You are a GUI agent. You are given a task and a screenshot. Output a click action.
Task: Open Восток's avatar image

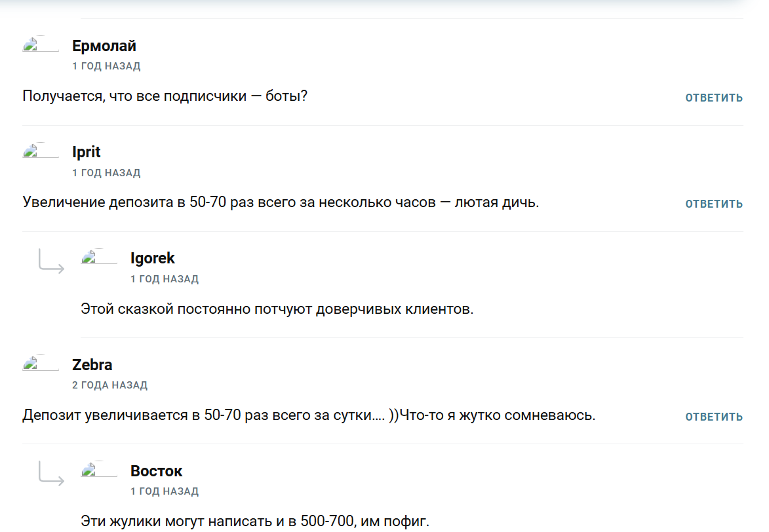click(x=98, y=470)
